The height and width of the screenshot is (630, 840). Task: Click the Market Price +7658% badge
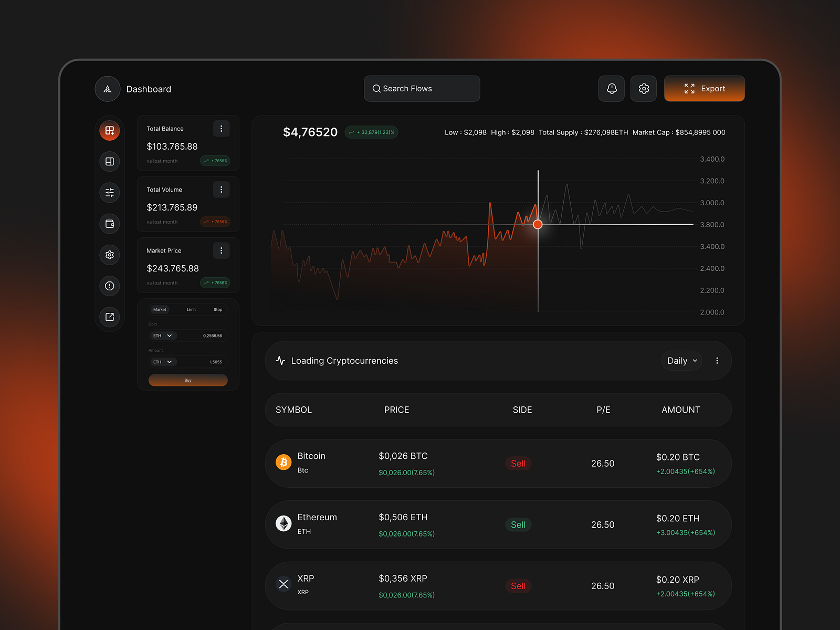tap(215, 282)
